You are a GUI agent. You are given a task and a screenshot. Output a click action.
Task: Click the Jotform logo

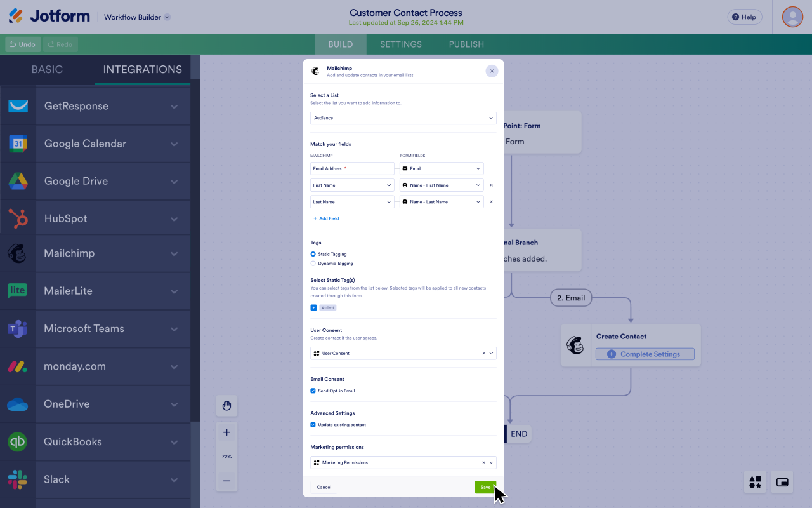pos(49,17)
